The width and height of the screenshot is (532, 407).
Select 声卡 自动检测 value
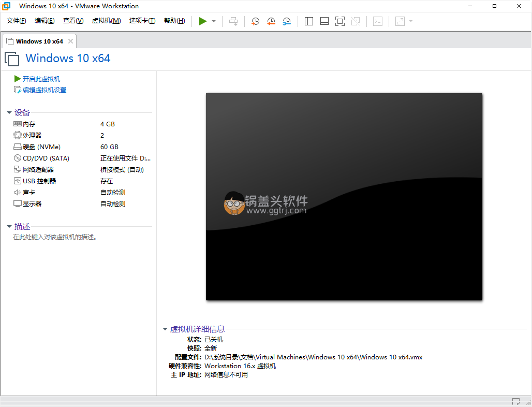pyautogui.click(x=113, y=193)
